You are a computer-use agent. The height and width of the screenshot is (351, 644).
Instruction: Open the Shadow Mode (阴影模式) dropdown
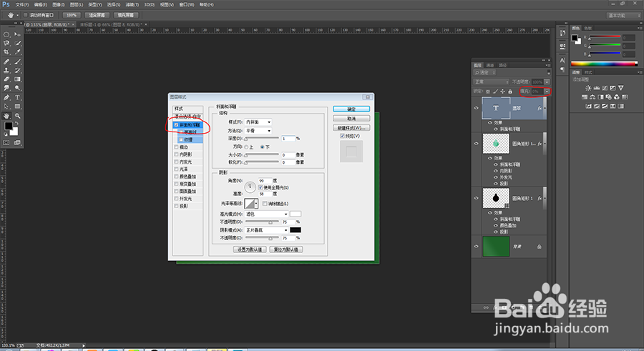267,230
